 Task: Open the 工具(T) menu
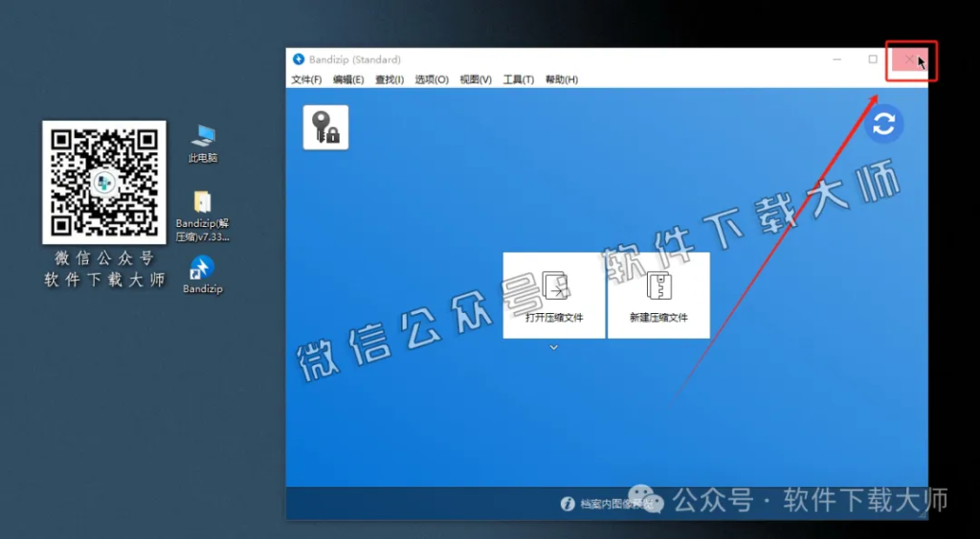(x=519, y=79)
